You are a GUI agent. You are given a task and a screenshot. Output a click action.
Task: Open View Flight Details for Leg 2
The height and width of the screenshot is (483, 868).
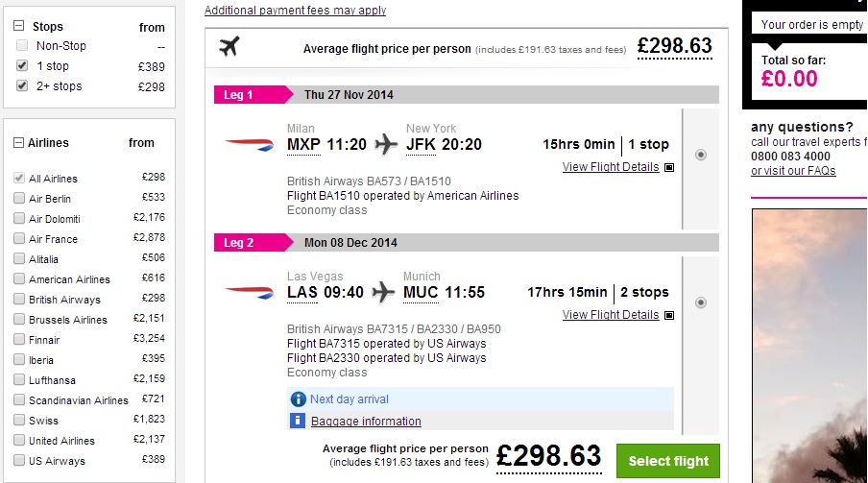[611, 315]
